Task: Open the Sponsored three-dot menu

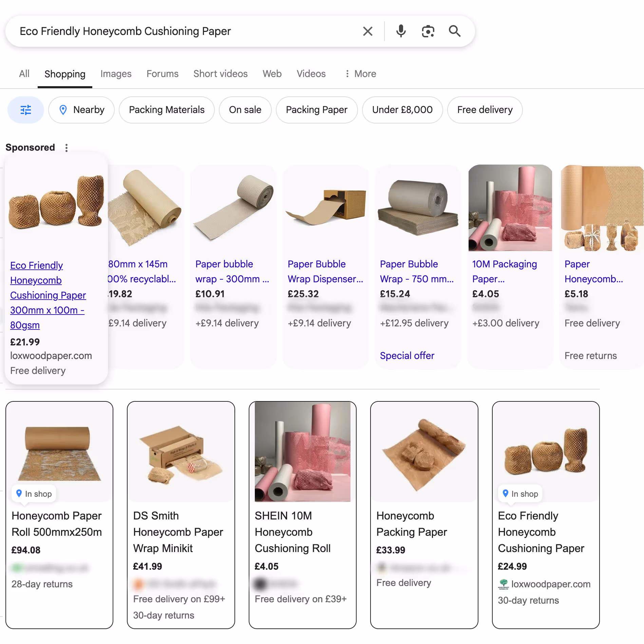Action: 67,148
